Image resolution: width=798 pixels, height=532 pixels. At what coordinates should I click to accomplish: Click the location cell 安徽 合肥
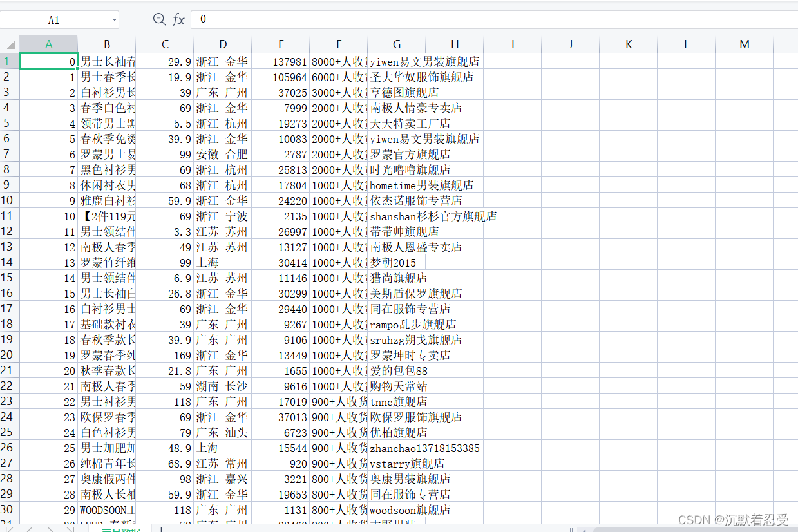(223, 154)
